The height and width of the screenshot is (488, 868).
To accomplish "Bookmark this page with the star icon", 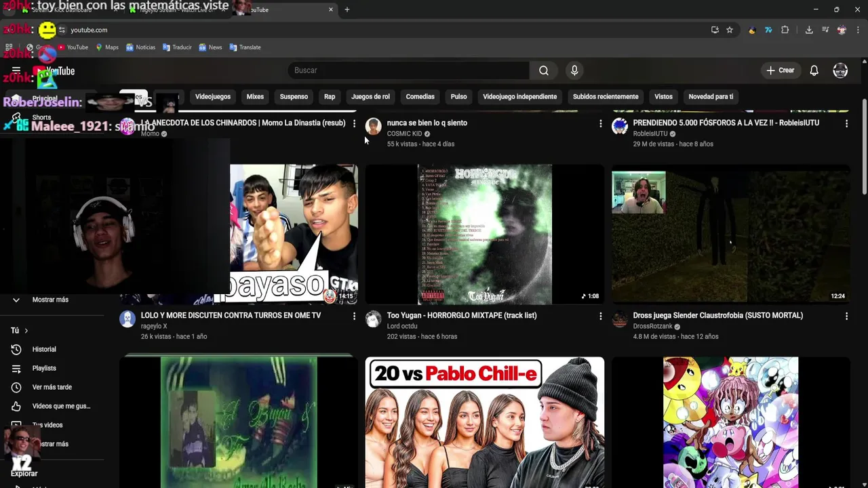I will [x=730, y=30].
